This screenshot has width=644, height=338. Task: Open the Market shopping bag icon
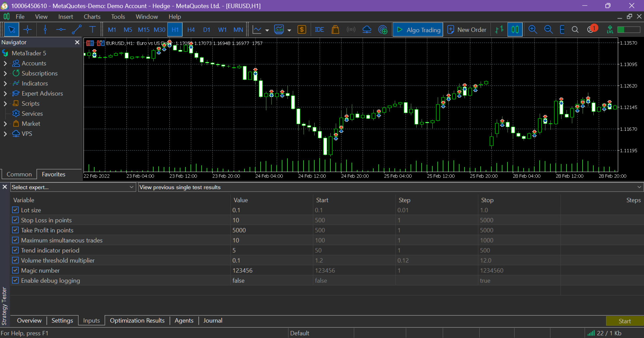[335, 30]
